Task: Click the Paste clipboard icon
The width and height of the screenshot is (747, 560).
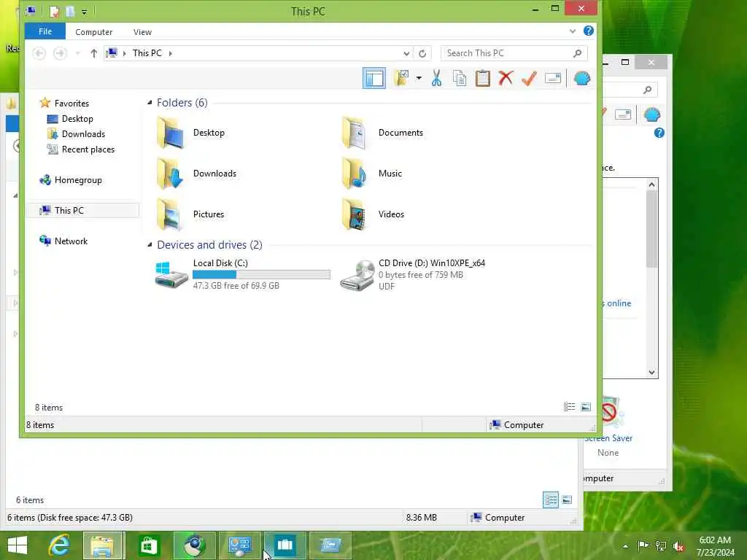Action: tap(483, 78)
